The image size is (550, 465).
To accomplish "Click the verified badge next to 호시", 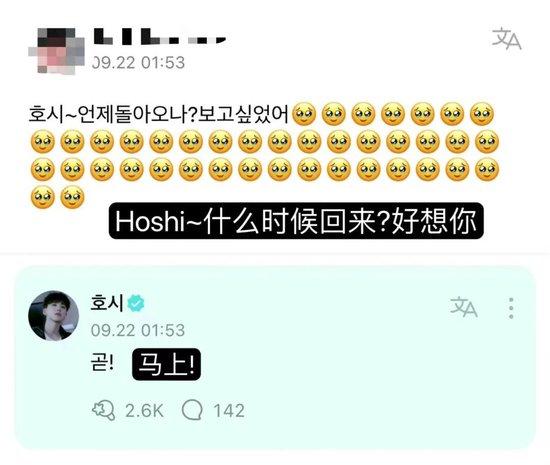I will tap(136, 303).
